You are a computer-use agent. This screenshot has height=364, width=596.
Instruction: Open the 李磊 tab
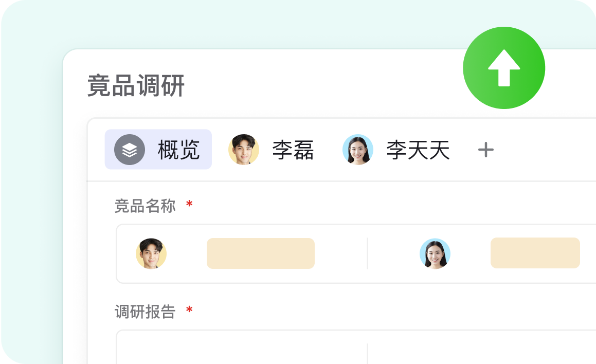point(293,151)
